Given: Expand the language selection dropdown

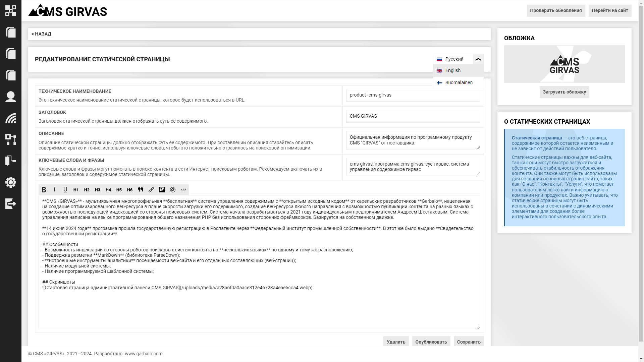Looking at the screenshot, I should 478,59.
